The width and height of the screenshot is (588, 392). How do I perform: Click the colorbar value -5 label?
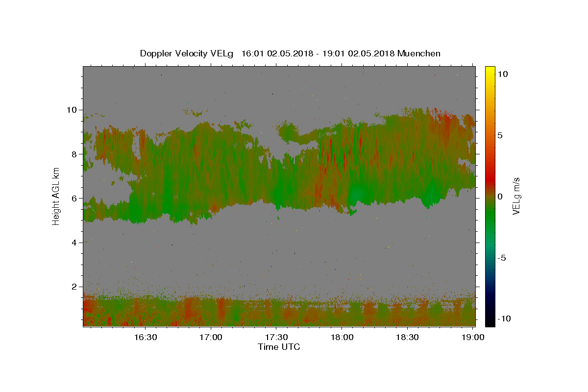click(502, 258)
